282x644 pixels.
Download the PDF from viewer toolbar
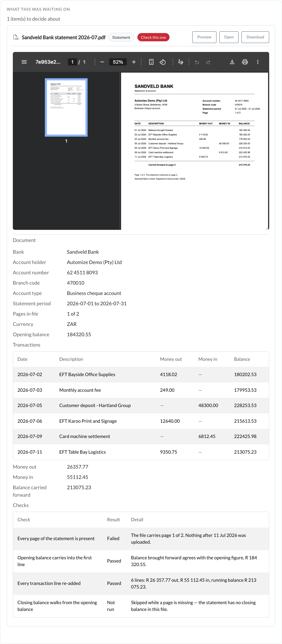(232, 62)
